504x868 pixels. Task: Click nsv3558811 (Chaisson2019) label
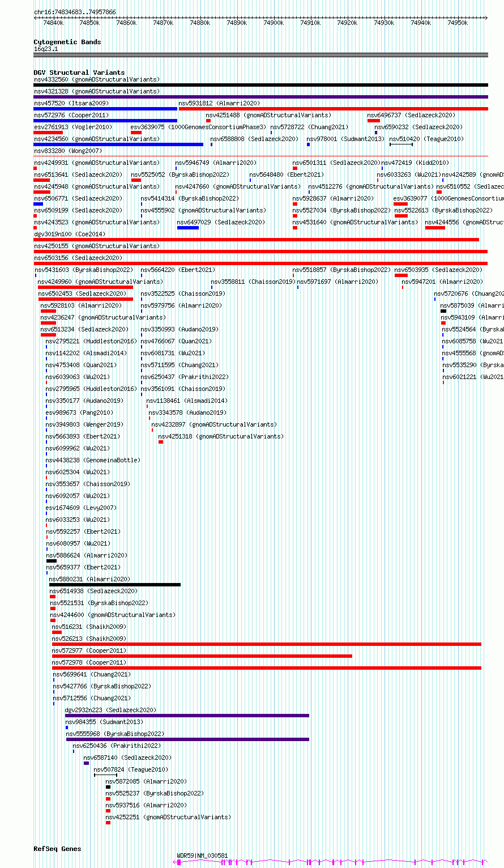point(253,282)
